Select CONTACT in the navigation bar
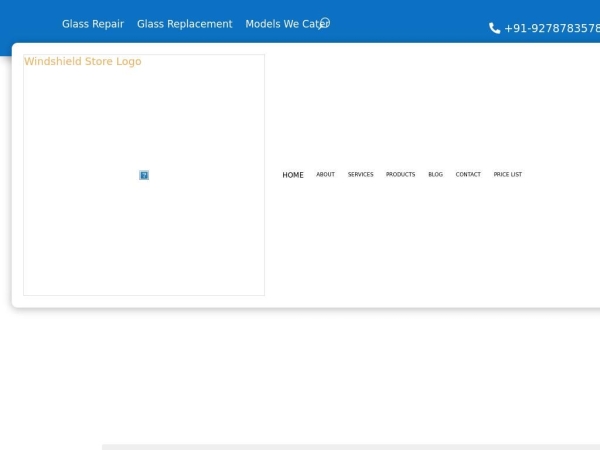Screen dimensions: 600x450 click(x=468, y=175)
